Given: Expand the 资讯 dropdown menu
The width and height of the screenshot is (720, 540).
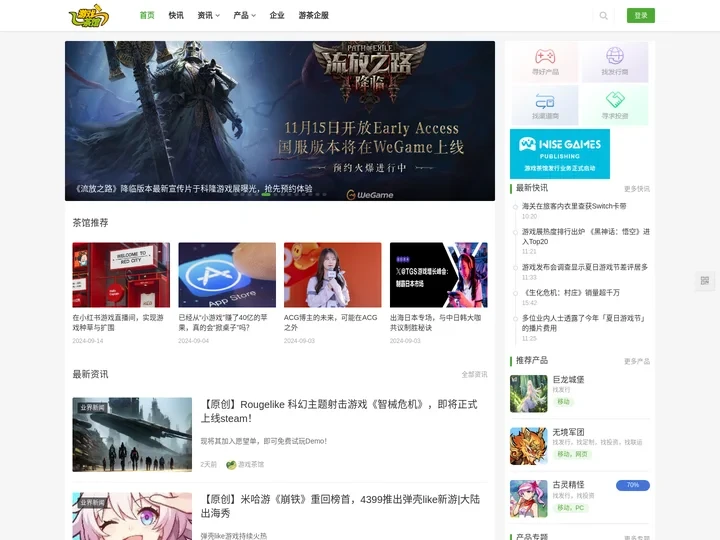Looking at the screenshot, I should tap(208, 15).
